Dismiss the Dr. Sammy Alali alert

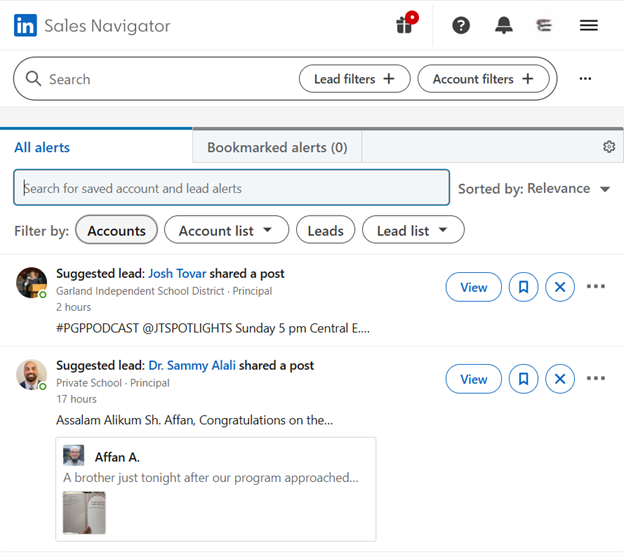click(x=560, y=379)
